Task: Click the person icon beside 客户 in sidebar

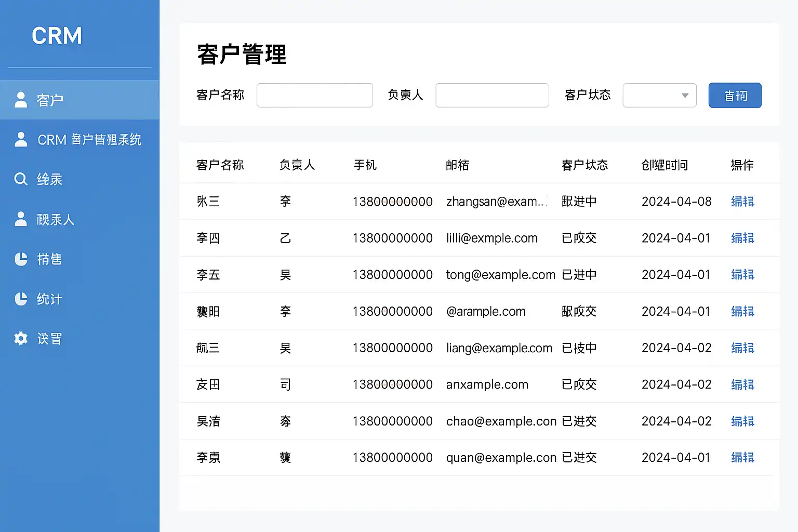Action: point(21,100)
